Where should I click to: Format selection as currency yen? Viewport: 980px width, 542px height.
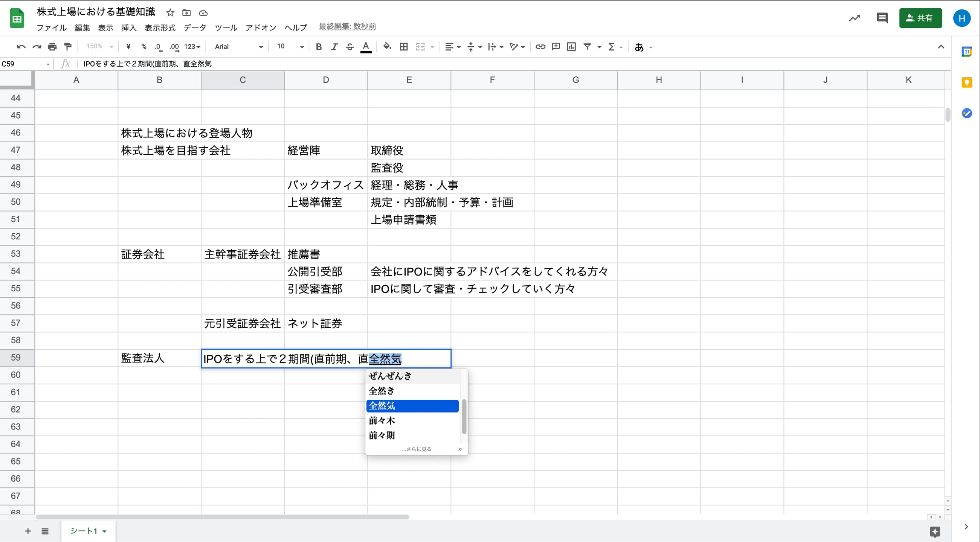(128, 47)
